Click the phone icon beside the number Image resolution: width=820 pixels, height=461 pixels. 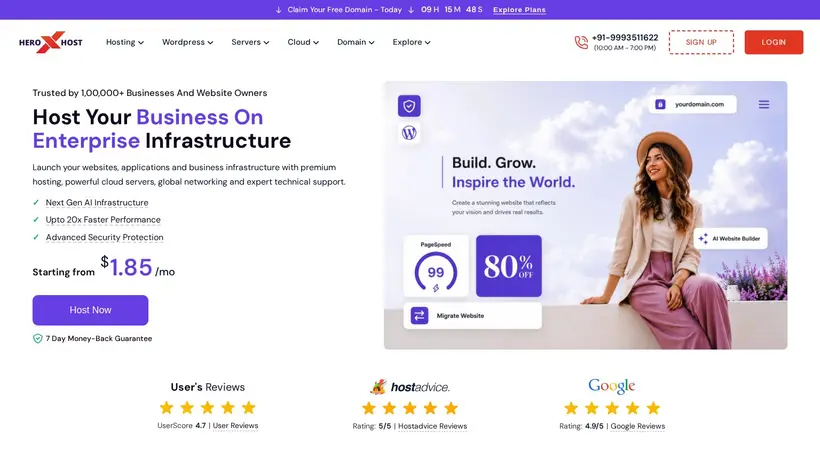pyautogui.click(x=581, y=42)
